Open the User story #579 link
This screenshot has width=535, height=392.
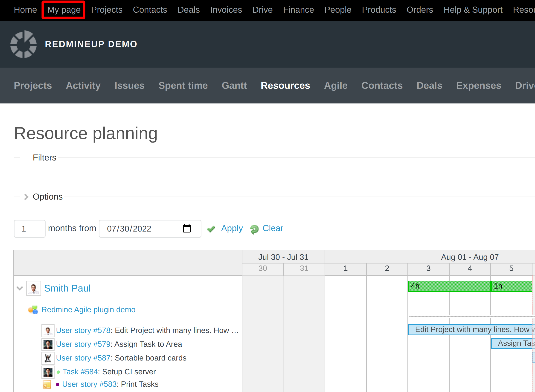(x=83, y=344)
